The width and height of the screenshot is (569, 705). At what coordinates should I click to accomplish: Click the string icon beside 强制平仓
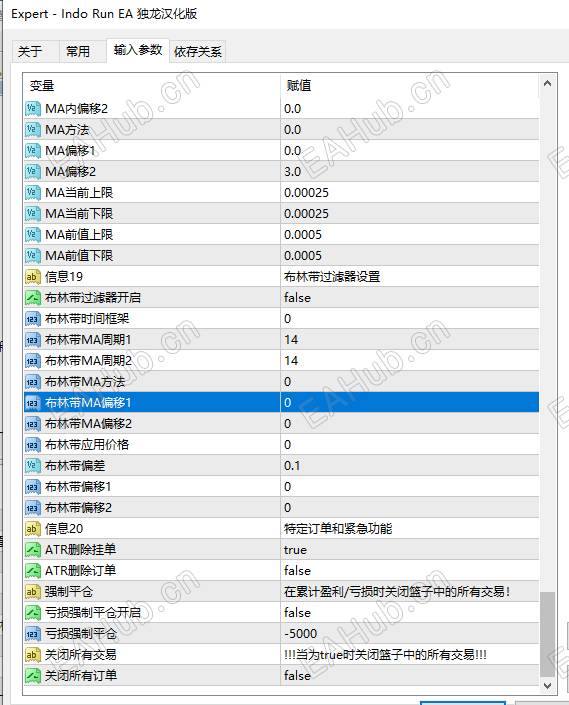tap(32, 591)
